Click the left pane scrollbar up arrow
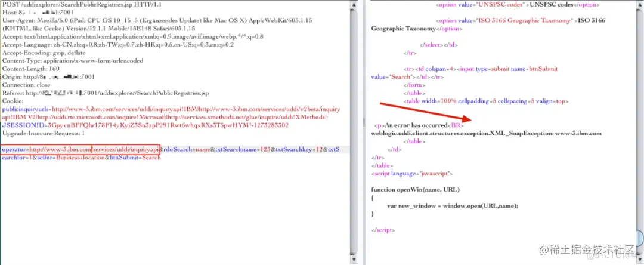Image resolution: width=644 pixels, height=265 pixels. point(354,4)
